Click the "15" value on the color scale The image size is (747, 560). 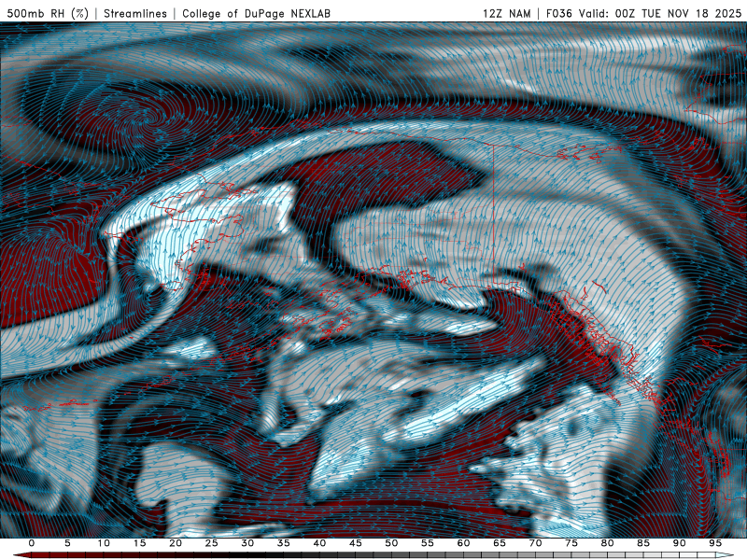139,543
